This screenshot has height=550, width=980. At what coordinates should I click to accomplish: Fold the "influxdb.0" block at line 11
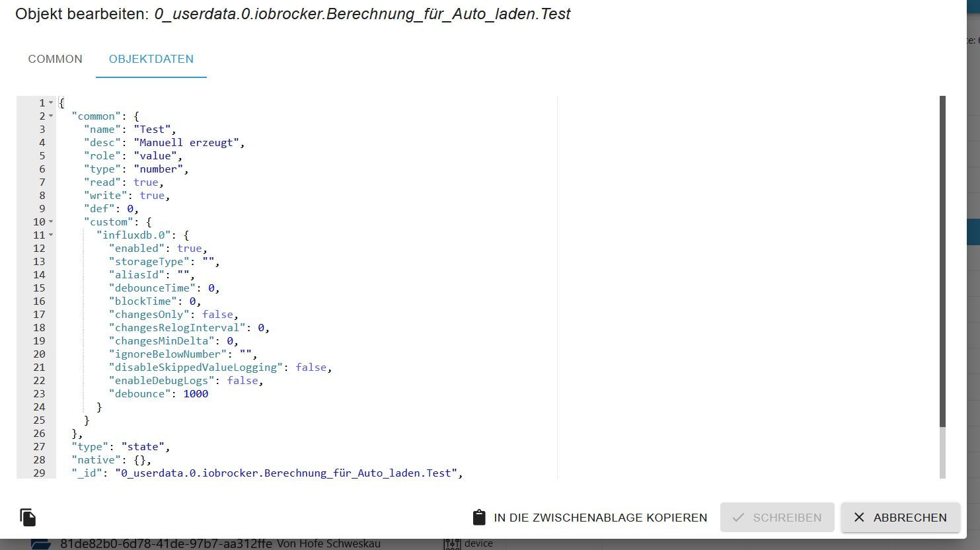pos(51,235)
